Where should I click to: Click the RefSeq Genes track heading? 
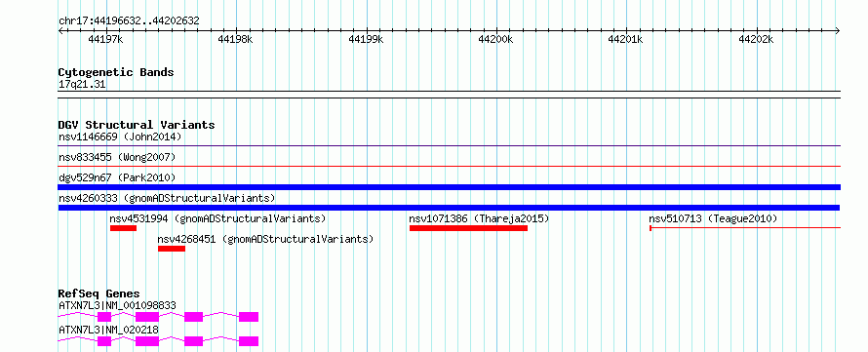point(99,293)
